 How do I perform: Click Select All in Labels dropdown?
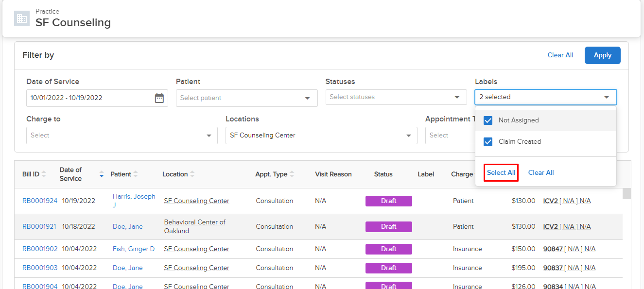pyautogui.click(x=501, y=173)
